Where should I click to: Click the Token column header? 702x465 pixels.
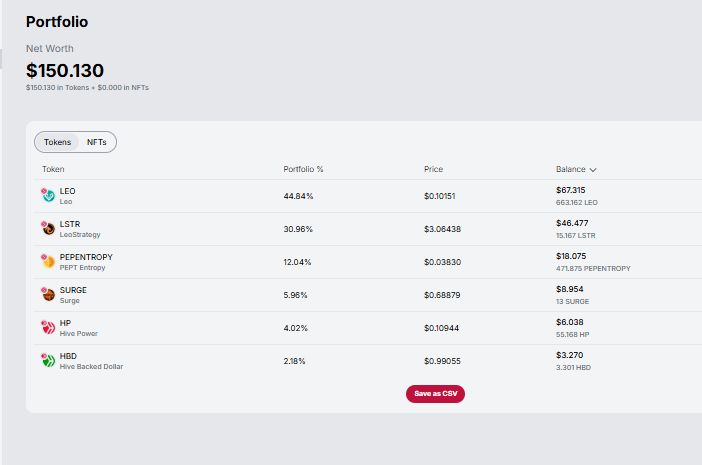coord(53,169)
